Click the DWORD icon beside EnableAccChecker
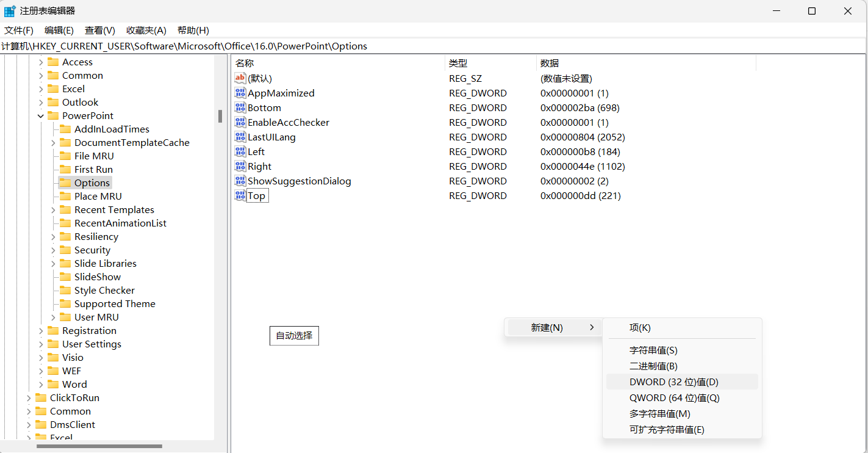 click(240, 122)
